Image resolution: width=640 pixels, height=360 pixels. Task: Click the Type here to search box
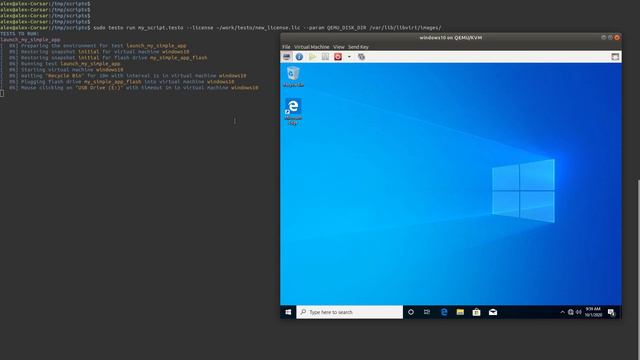click(349, 312)
